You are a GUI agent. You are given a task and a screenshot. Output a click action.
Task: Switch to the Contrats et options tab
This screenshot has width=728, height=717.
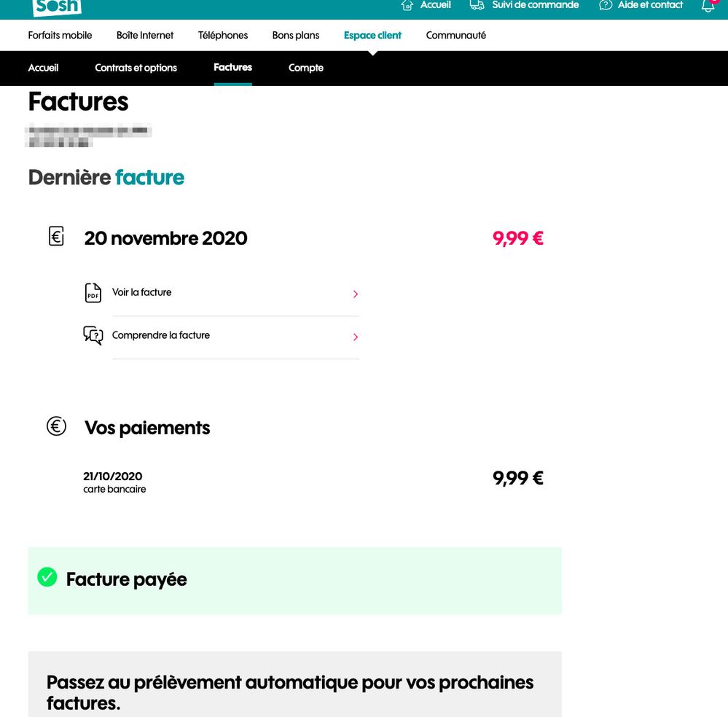point(136,68)
